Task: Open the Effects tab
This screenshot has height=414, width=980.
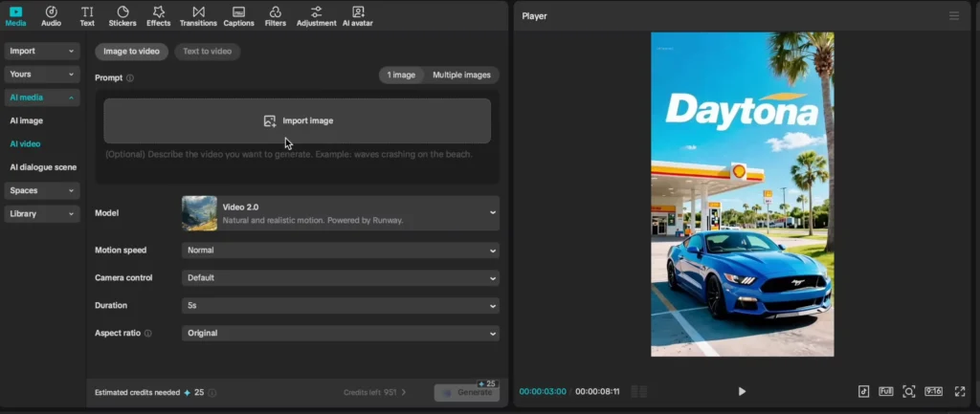Action: coord(158,16)
